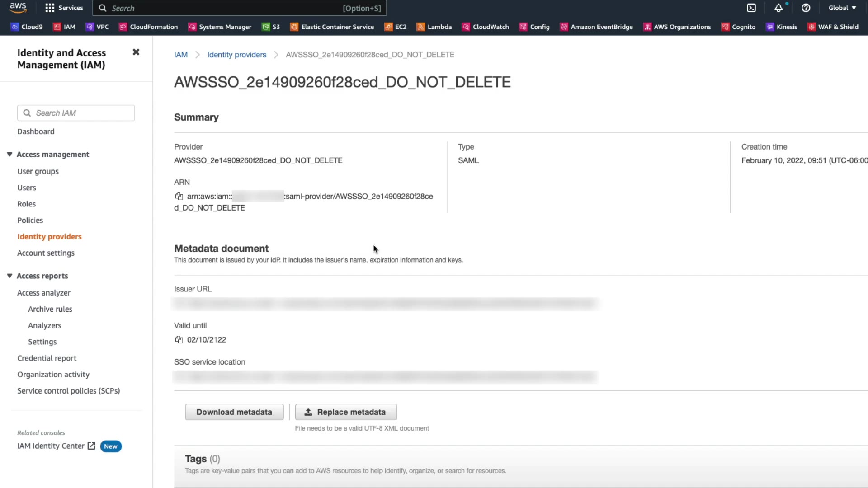868x488 pixels.
Task: Close the IAM navigation panel
Action: [136, 52]
